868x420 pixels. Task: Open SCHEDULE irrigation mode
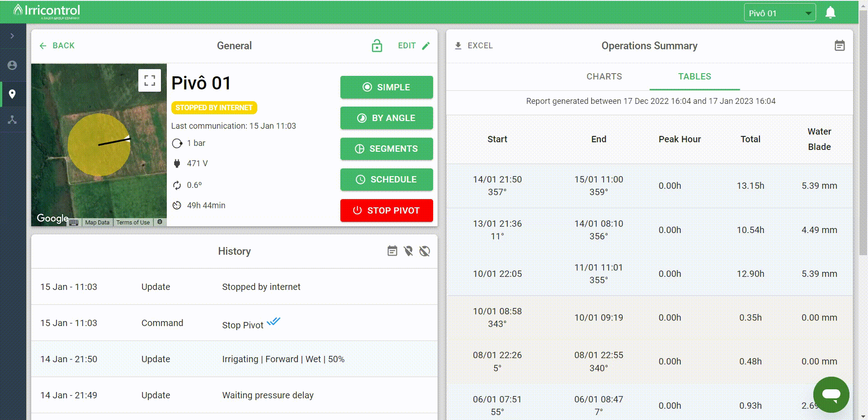click(x=387, y=179)
